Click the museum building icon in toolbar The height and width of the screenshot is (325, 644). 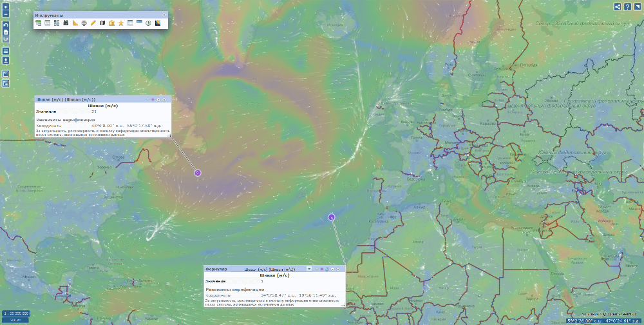point(112,23)
